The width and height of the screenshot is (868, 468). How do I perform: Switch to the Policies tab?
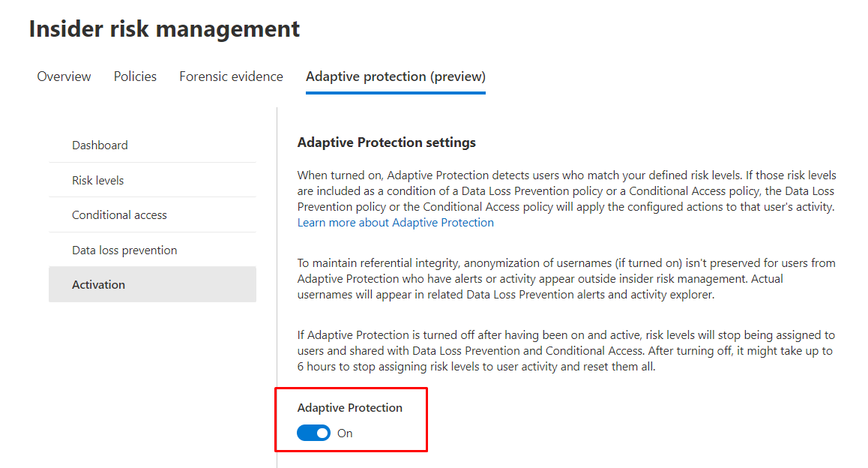pyautogui.click(x=135, y=76)
